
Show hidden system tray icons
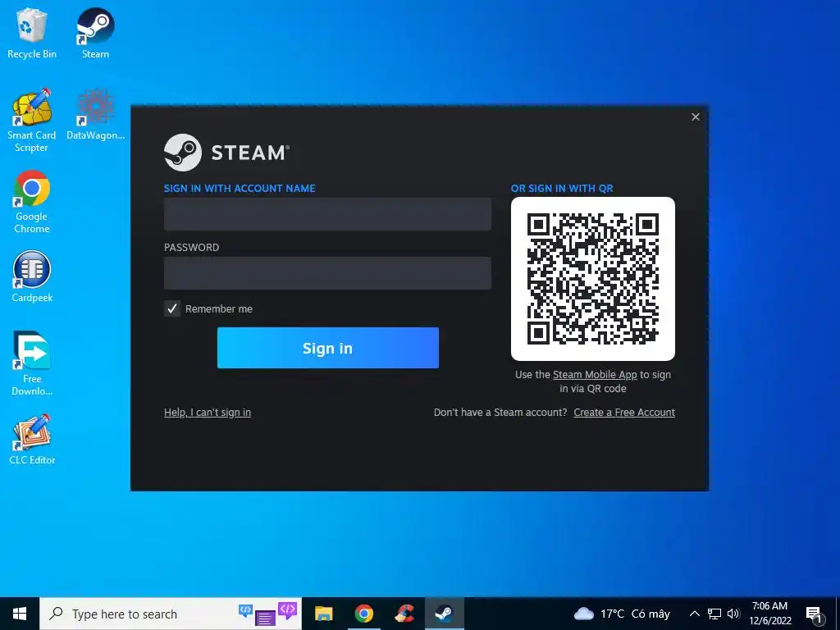694,614
